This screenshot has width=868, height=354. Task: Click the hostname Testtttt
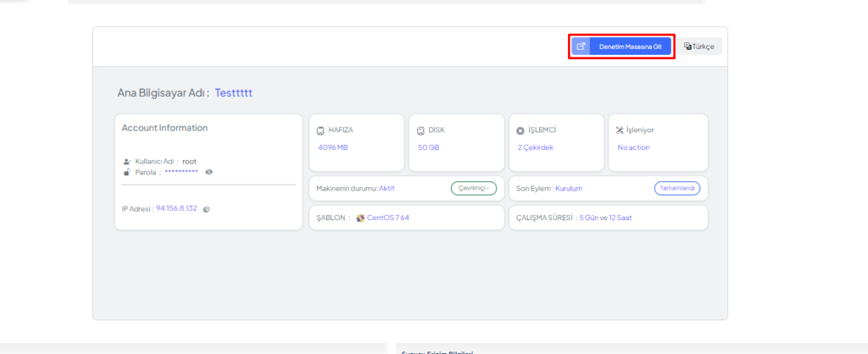tap(234, 93)
